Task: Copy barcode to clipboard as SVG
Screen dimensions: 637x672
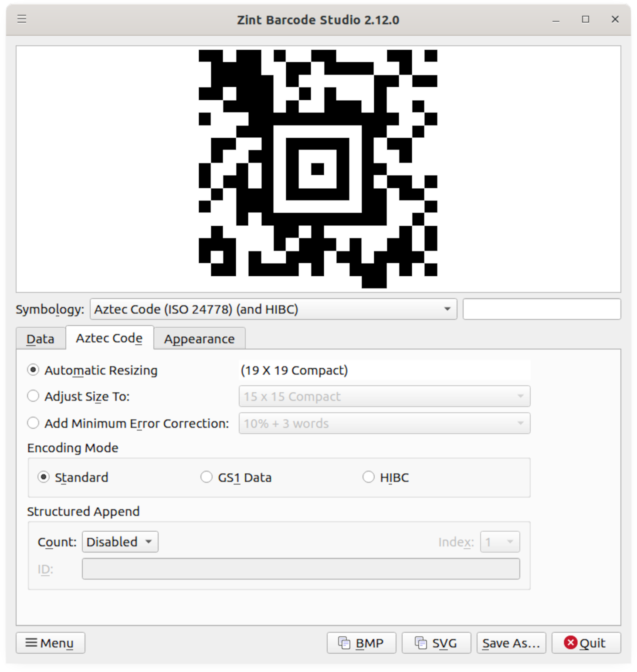Action: tap(436, 643)
